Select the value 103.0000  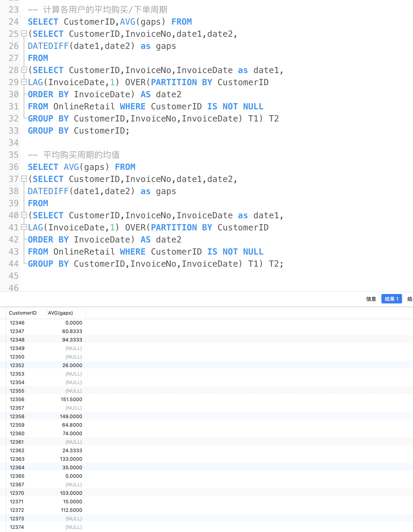[x=71, y=493]
